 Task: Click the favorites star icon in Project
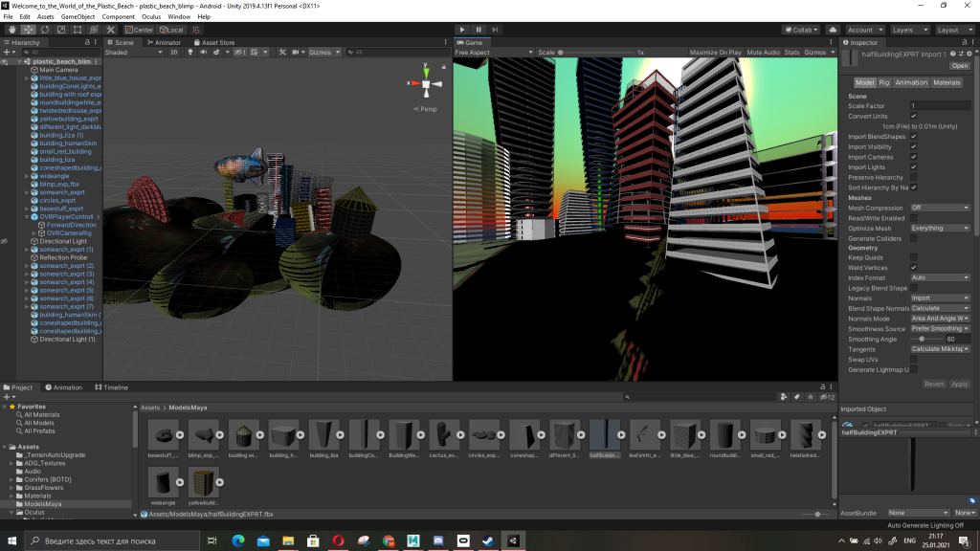[811, 397]
